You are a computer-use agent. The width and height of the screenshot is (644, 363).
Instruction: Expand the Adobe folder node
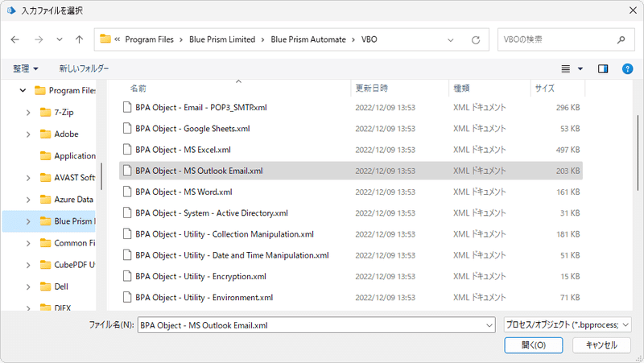[x=28, y=134]
